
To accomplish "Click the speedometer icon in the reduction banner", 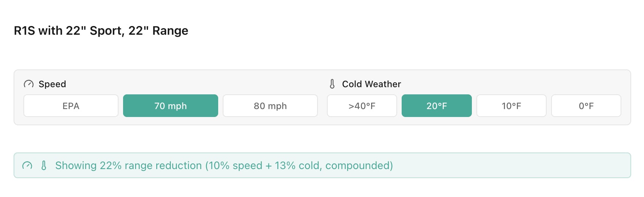I will (27, 166).
